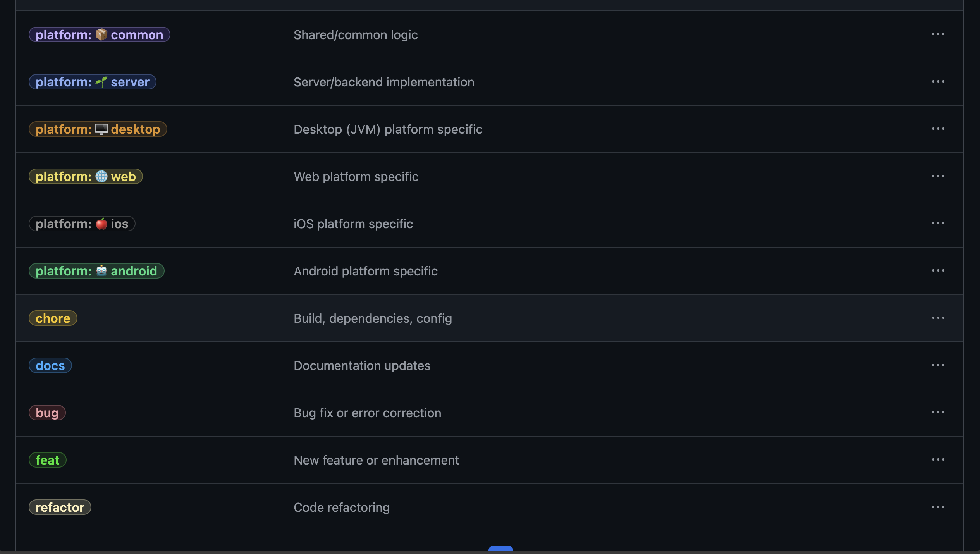Open three-dot menu for platform web label

pyautogui.click(x=938, y=176)
